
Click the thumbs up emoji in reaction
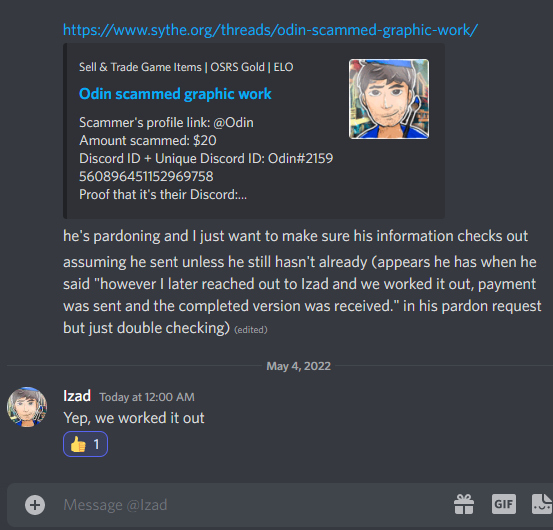[x=78, y=444]
